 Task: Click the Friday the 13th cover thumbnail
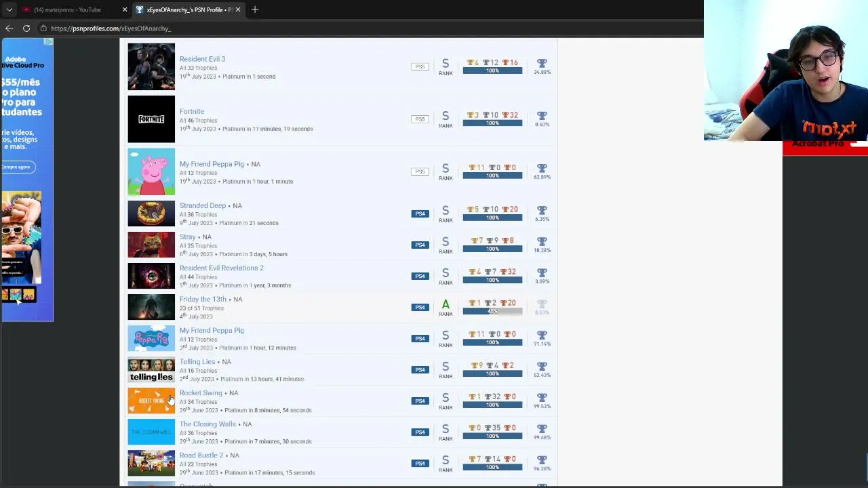[x=151, y=307]
